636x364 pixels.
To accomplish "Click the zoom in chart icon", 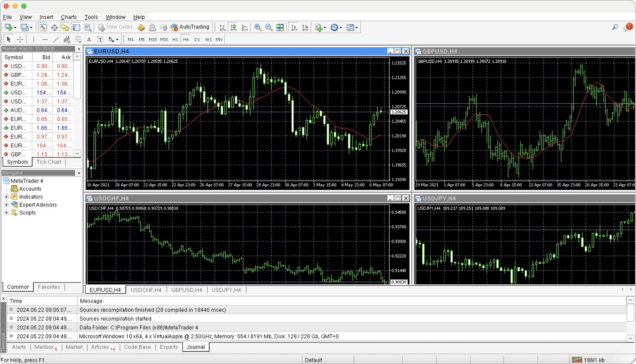I will click(x=257, y=28).
